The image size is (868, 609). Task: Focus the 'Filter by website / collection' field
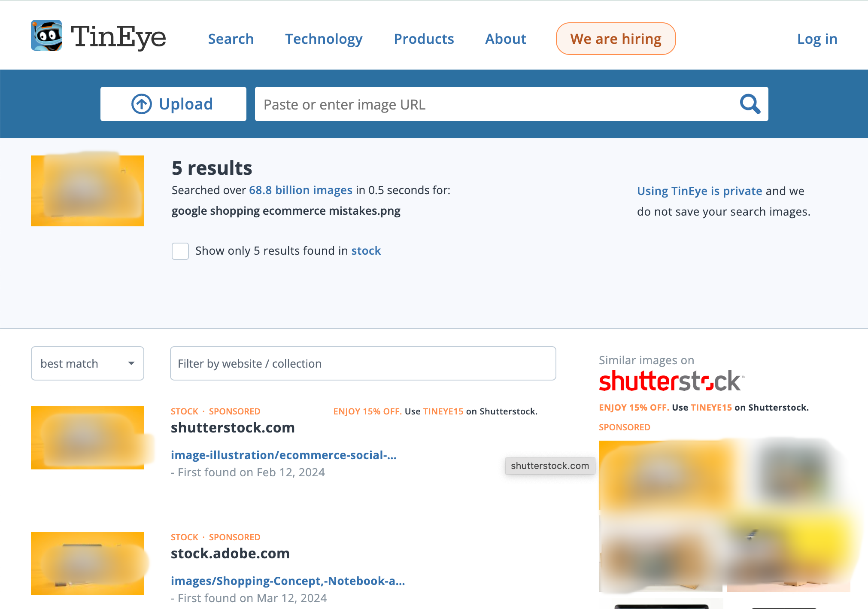[x=363, y=363]
